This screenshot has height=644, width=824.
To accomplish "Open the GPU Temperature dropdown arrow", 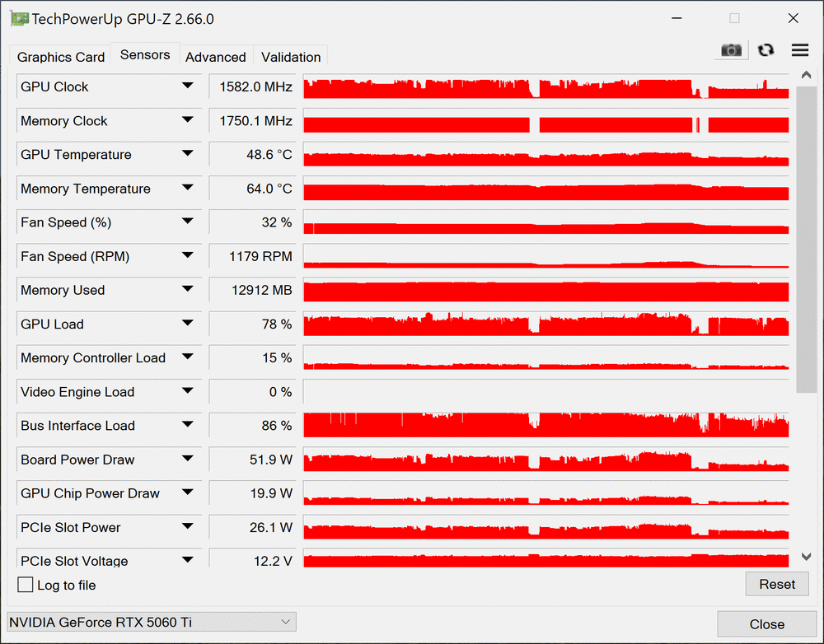I will pyautogui.click(x=188, y=154).
